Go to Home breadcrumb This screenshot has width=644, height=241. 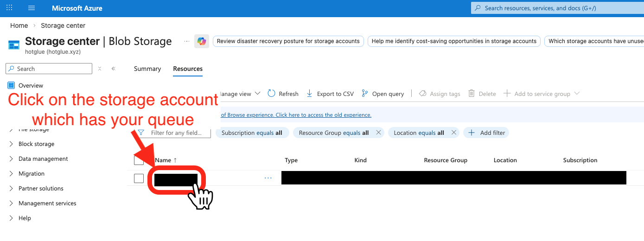tap(19, 25)
